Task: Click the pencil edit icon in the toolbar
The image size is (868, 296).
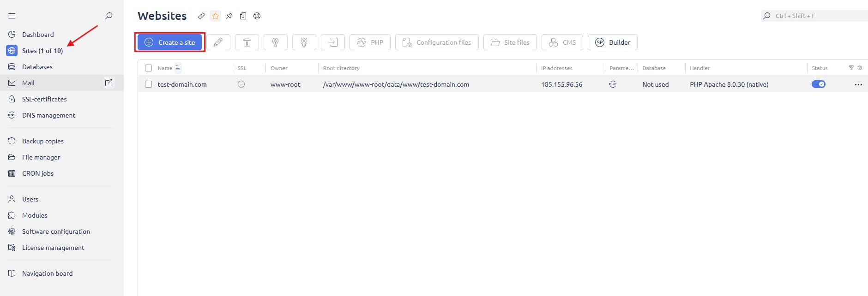Action: (218, 42)
